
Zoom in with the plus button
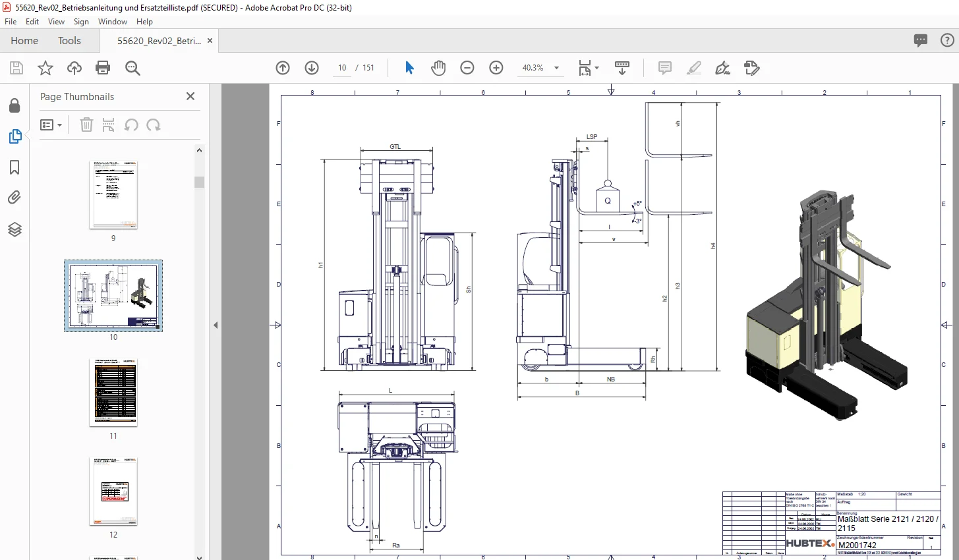click(496, 68)
